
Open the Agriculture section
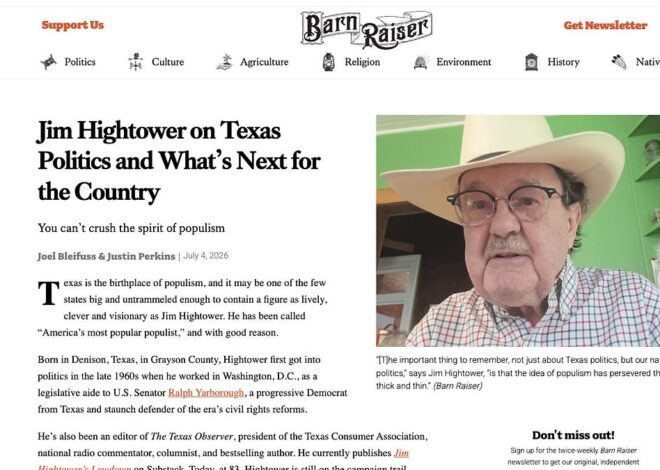(264, 62)
